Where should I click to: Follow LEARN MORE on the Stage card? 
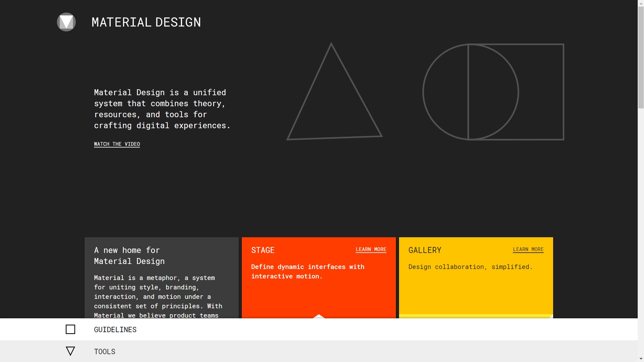point(371,249)
